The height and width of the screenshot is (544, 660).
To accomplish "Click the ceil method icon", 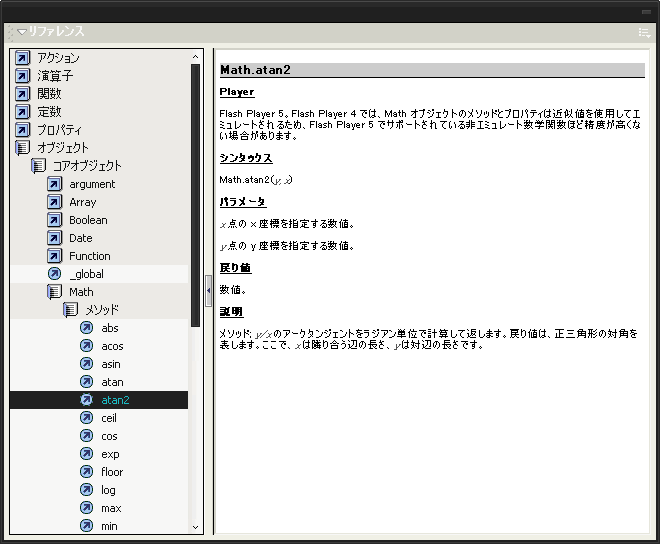I will (x=86, y=418).
